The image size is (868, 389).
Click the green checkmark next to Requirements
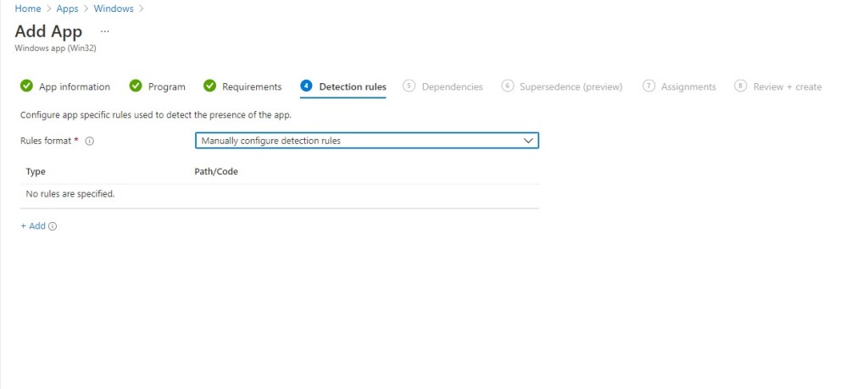210,86
